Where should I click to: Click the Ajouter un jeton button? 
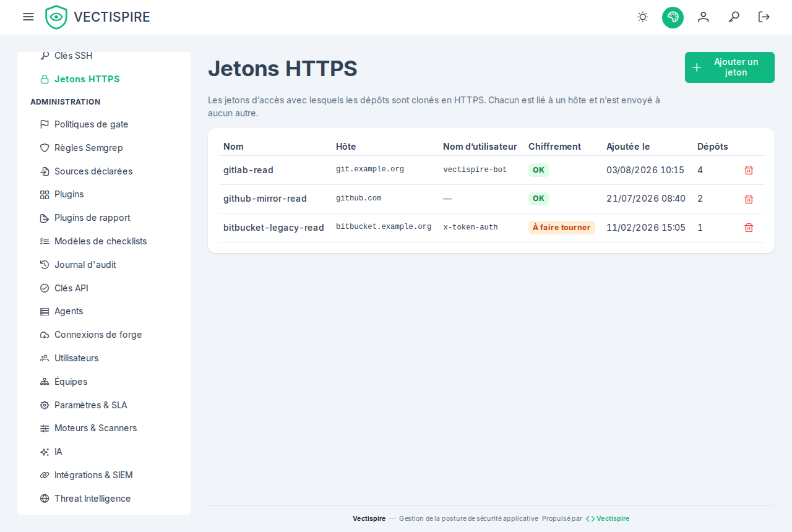[730, 67]
